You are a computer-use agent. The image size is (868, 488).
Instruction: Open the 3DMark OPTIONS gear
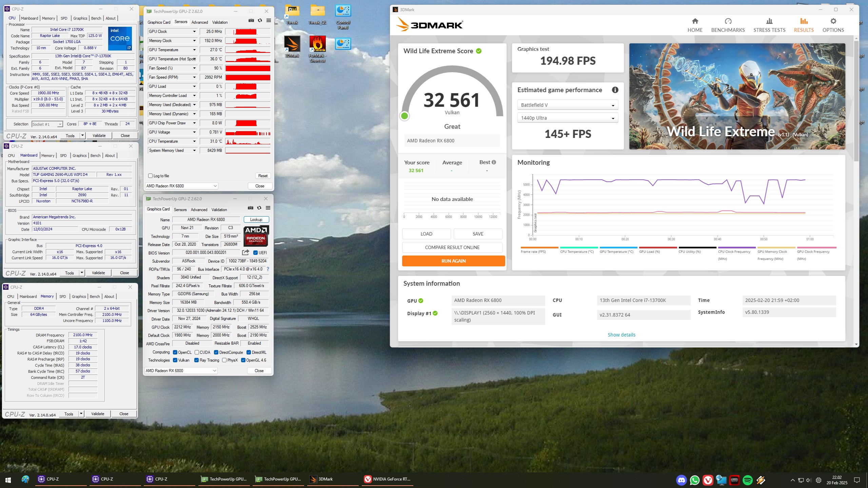click(833, 25)
